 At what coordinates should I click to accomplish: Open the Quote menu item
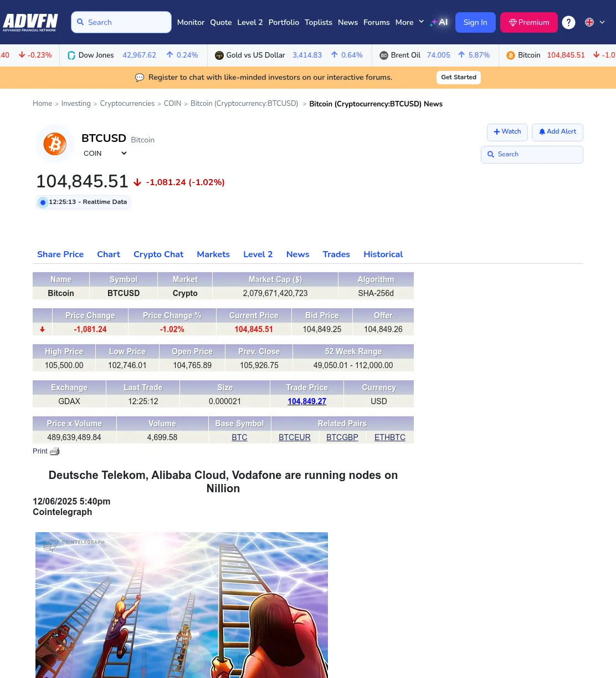(221, 22)
